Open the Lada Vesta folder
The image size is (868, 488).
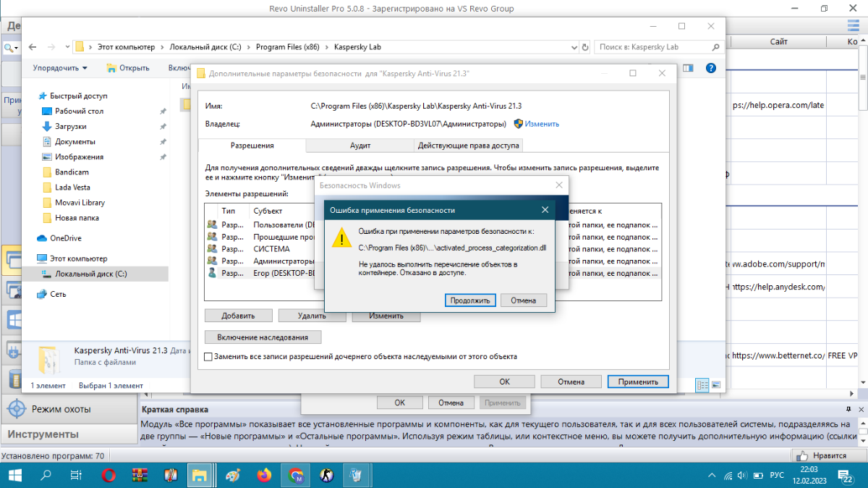click(x=72, y=188)
